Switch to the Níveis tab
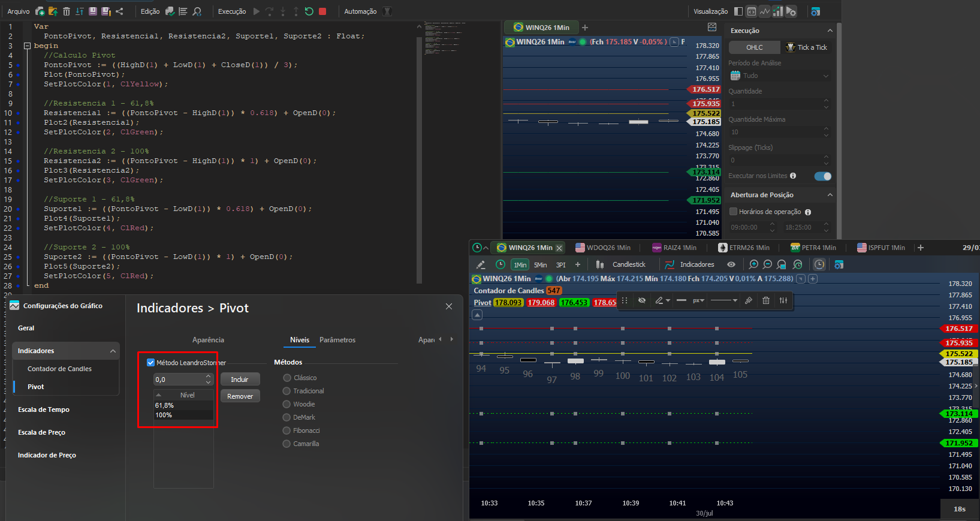This screenshot has height=521, width=980. click(300, 340)
